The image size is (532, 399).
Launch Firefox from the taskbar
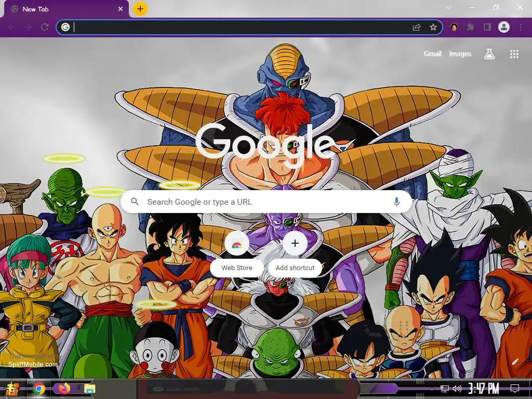(64, 389)
